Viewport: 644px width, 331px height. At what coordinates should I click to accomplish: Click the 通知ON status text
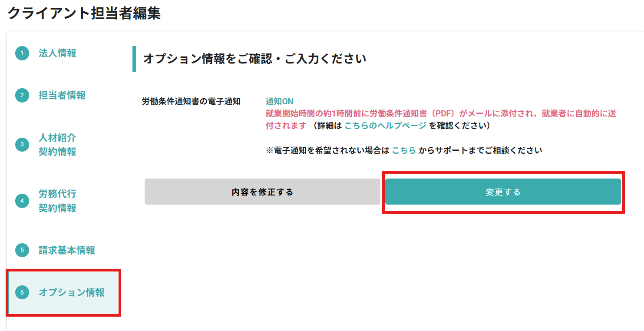(279, 102)
